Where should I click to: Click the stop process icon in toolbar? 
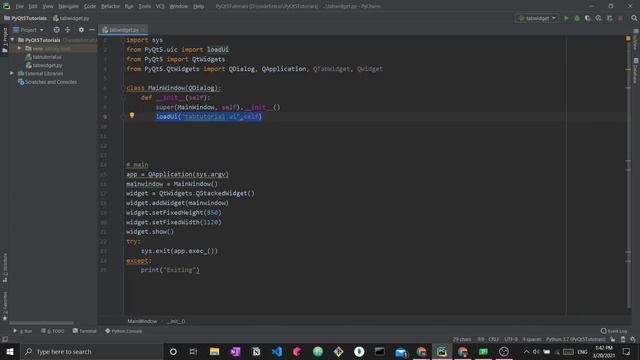point(620,18)
